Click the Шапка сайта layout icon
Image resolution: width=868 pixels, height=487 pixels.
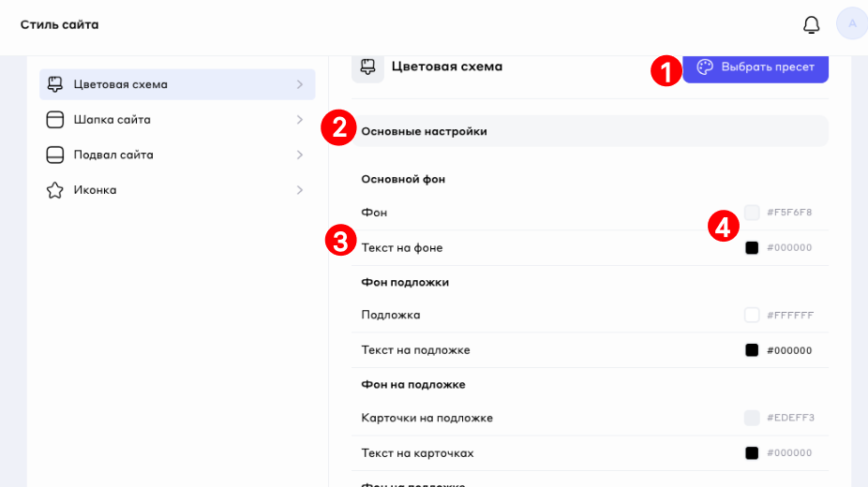click(x=55, y=120)
